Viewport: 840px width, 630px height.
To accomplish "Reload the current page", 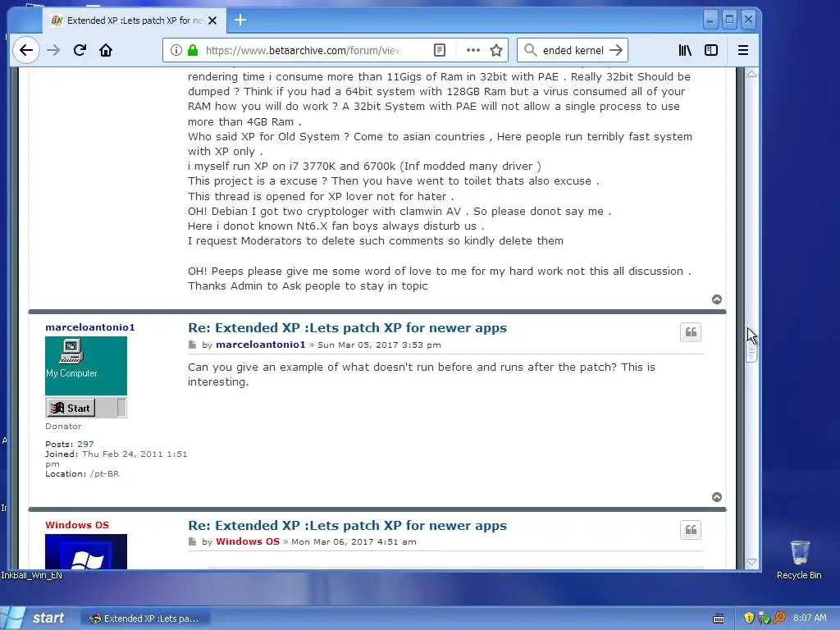I will point(80,50).
